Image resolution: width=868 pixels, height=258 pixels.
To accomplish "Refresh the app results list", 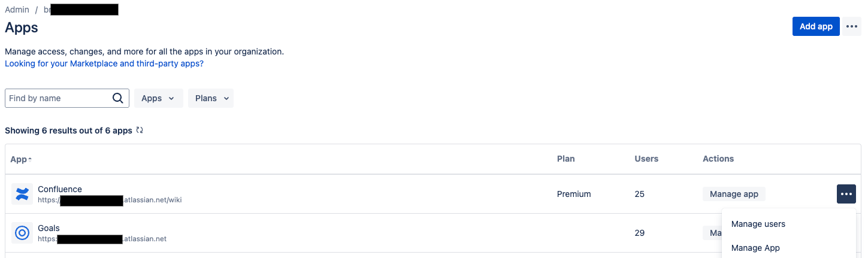I will point(140,130).
